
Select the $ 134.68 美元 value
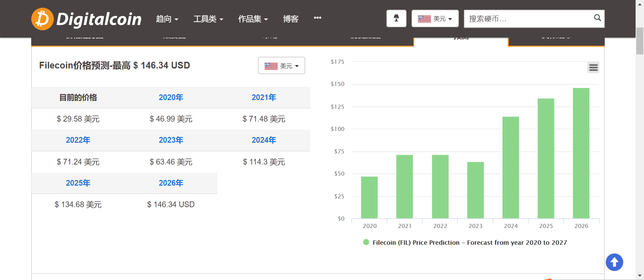point(78,204)
